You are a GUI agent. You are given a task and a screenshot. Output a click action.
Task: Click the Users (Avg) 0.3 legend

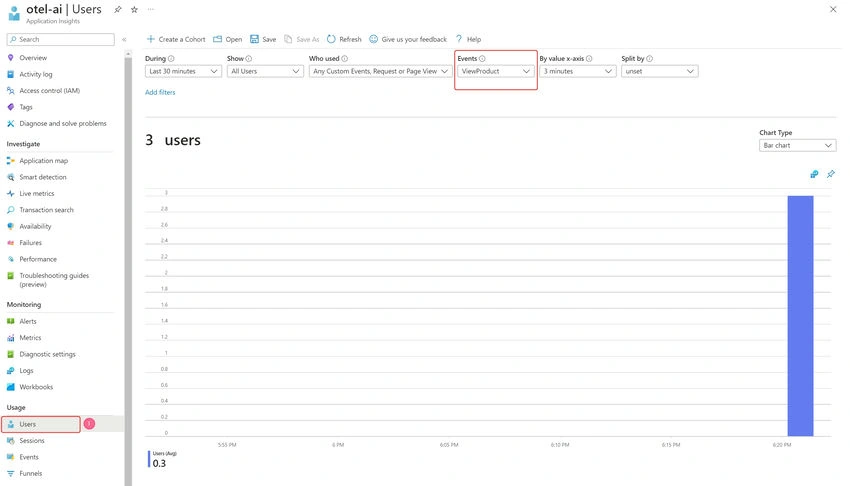pos(163,459)
